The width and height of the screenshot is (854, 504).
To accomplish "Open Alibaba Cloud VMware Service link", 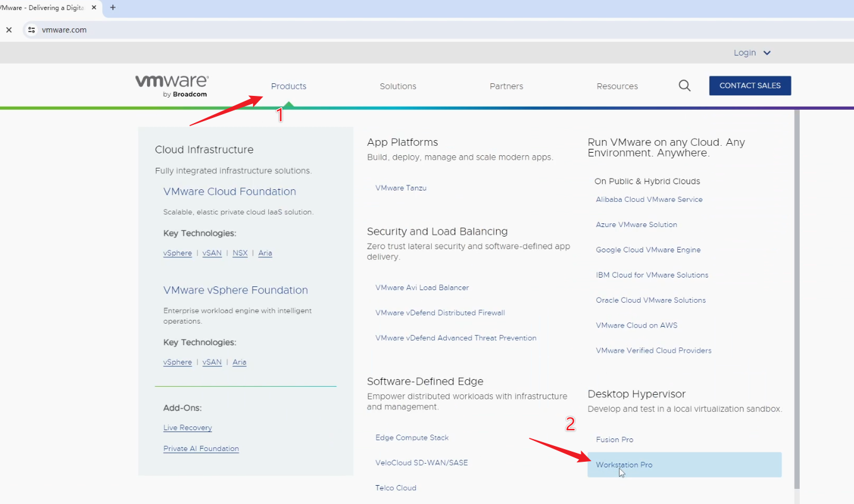I will (649, 199).
